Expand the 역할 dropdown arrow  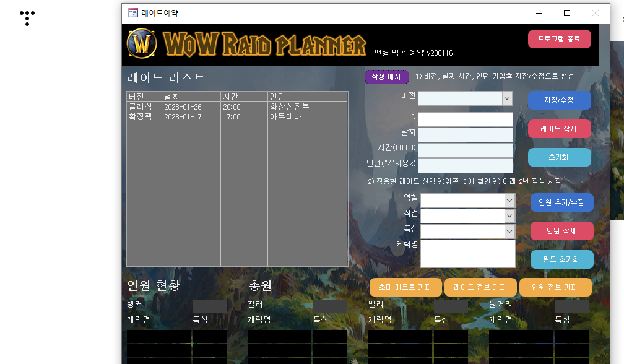pos(509,201)
